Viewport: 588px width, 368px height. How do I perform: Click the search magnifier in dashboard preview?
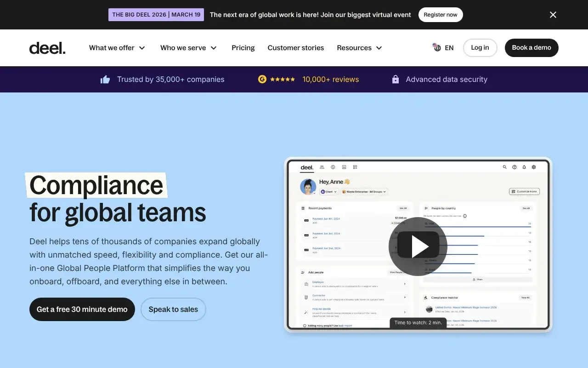coord(504,167)
